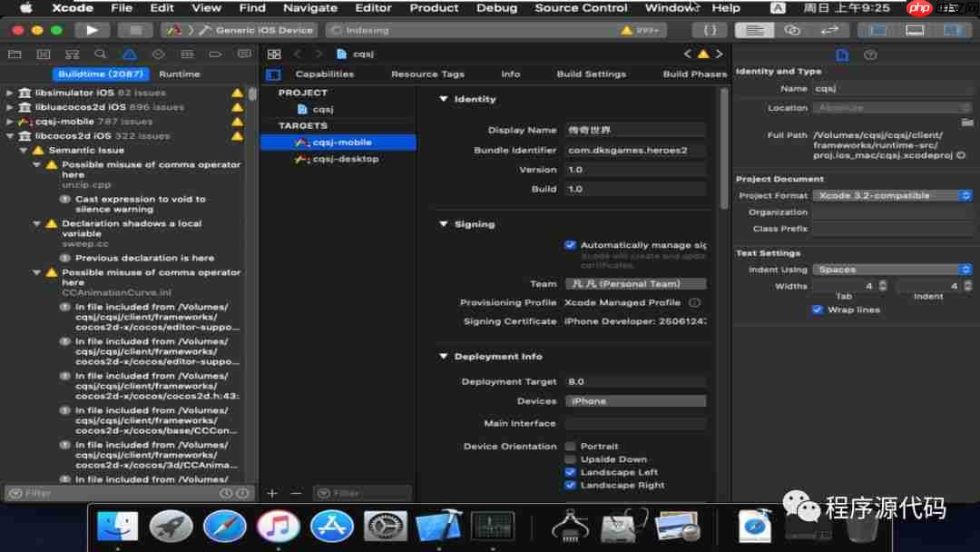The height and width of the screenshot is (552, 980).
Task: Show Runtime issues
Action: pos(180,74)
